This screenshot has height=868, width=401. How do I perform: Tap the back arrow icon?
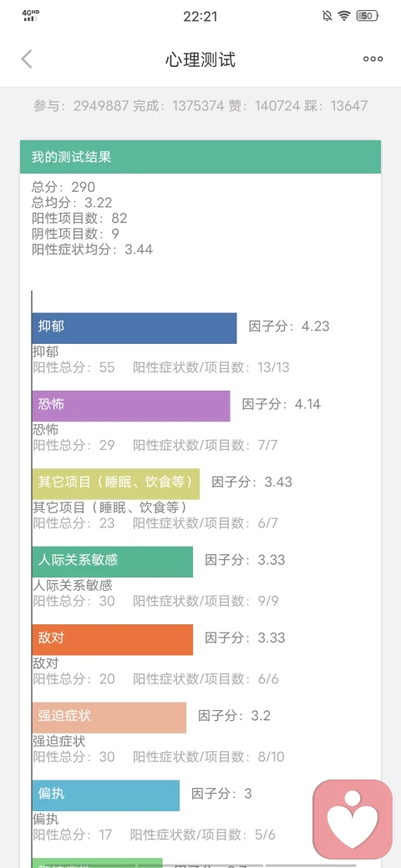click(27, 58)
